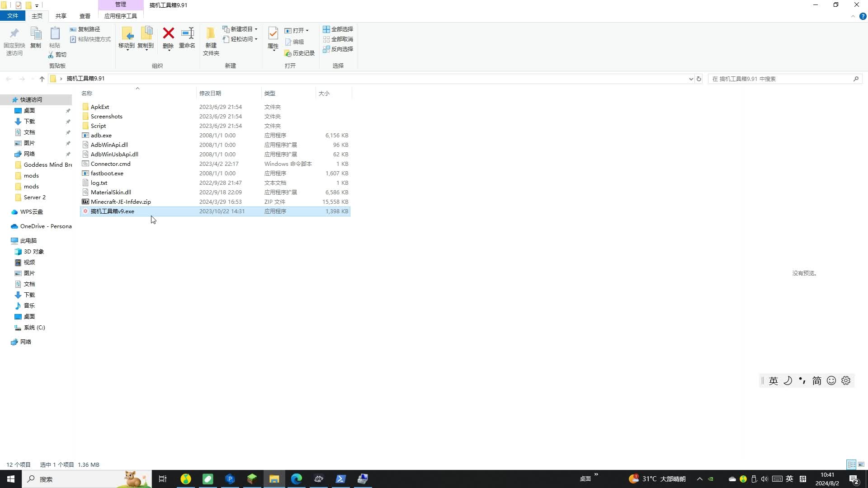
Task: Sort by the Date Modified (修改日期) column
Action: (x=210, y=93)
